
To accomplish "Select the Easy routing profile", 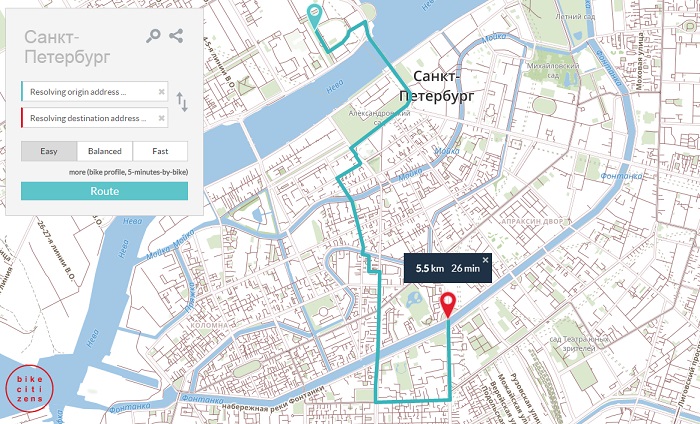I will tap(48, 151).
